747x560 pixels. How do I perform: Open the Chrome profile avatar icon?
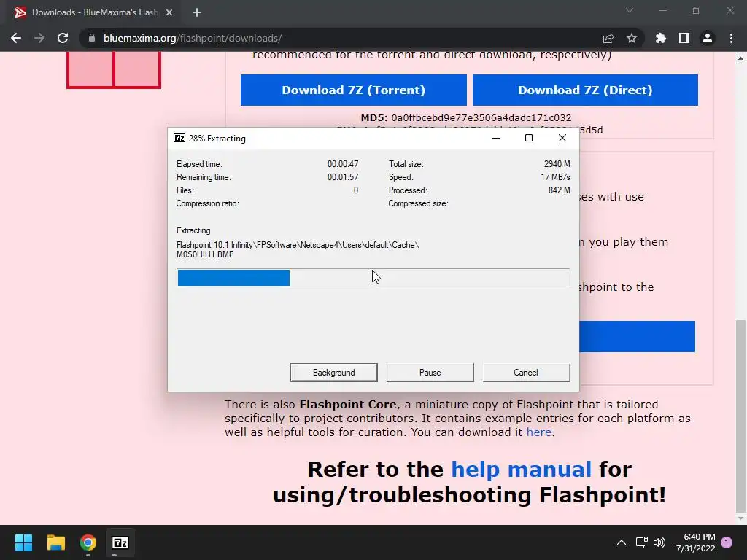pos(708,38)
